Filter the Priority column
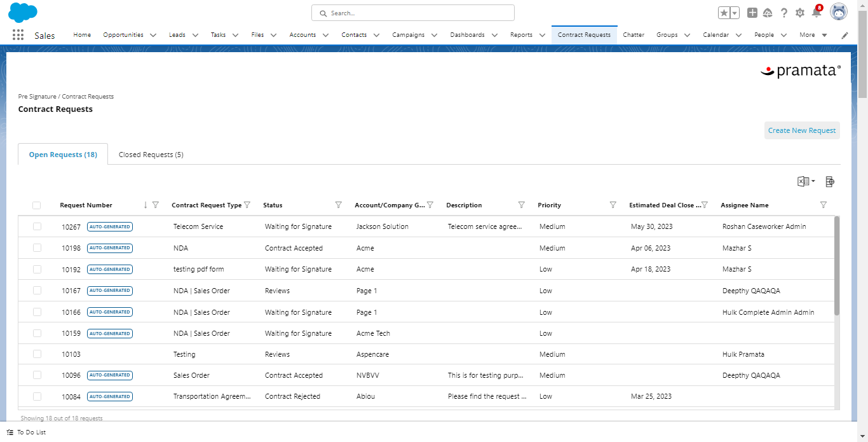Image resolution: width=868 pixels, height=442 pixels. 613,205
